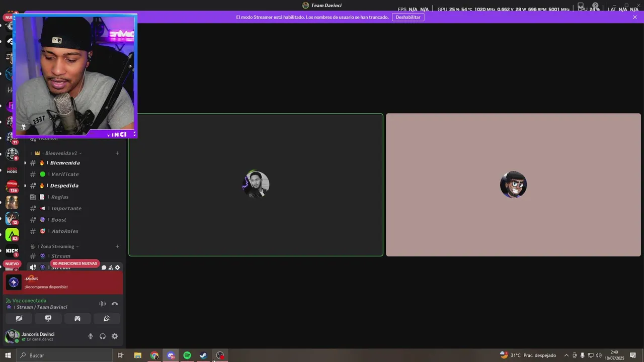644x362 pixels.
Task: Switch to Chrome in the taskbar
Action: click(x=154, y=355)
